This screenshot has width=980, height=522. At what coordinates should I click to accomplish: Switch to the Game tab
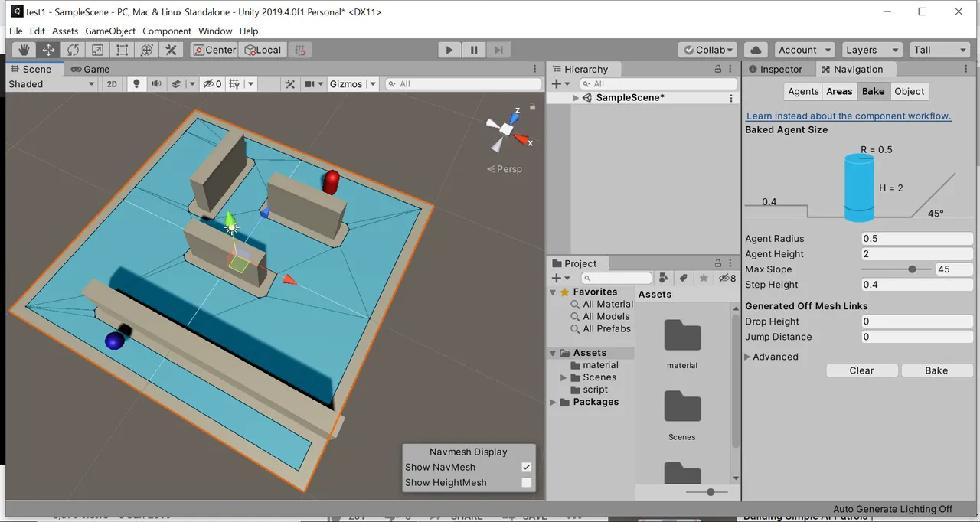[x=90, y=69]
